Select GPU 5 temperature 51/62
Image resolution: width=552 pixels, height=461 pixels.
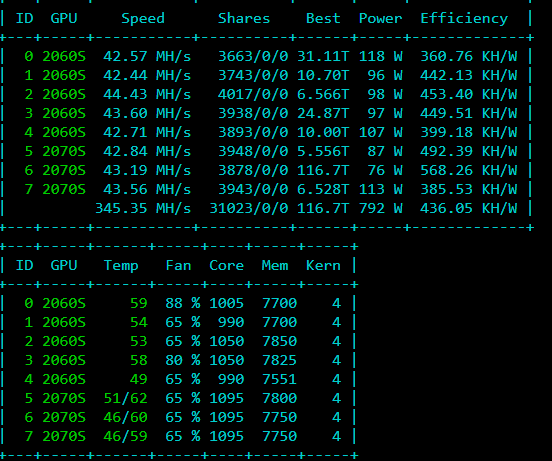(x=125, y=398)
